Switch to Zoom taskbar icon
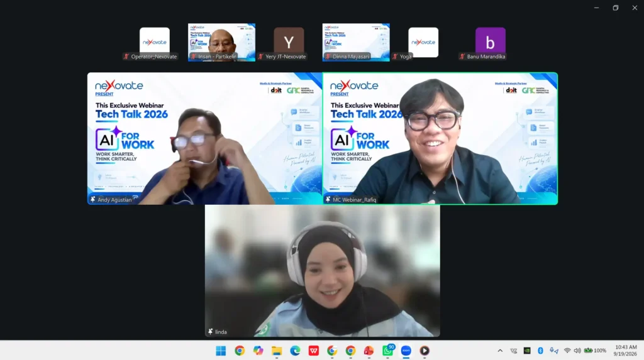Image resolution: width=644 pixels, height=360 pixels. pyautogui.click(x=406, y=351)
